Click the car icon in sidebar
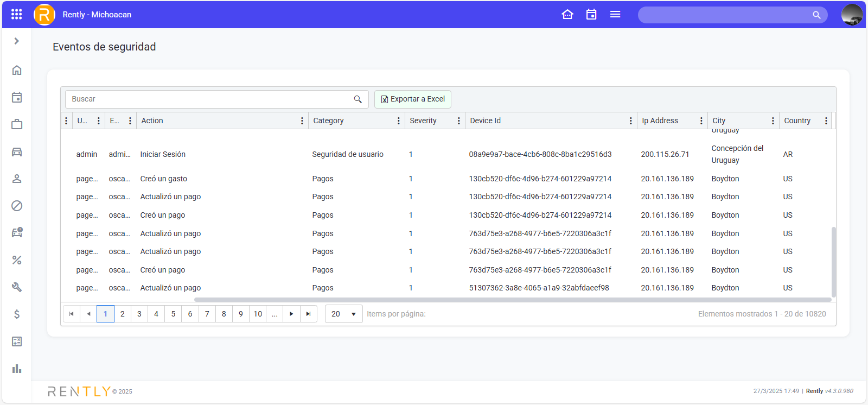Image resolution: width=868 pixels, height=405 pixels. pyautogui.click(x=17, y=152)
